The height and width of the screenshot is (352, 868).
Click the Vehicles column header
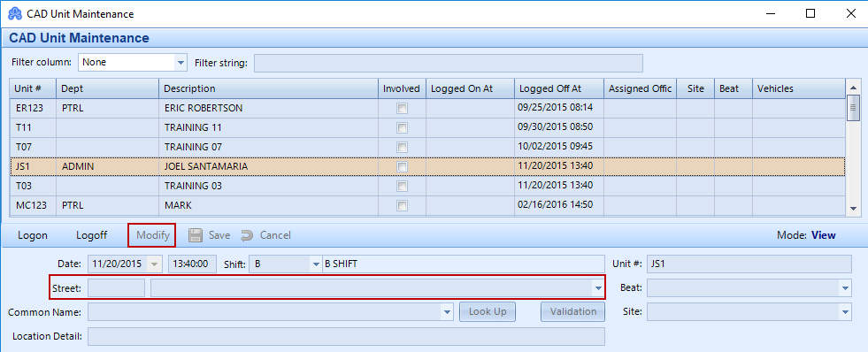[x=798, y=88]
